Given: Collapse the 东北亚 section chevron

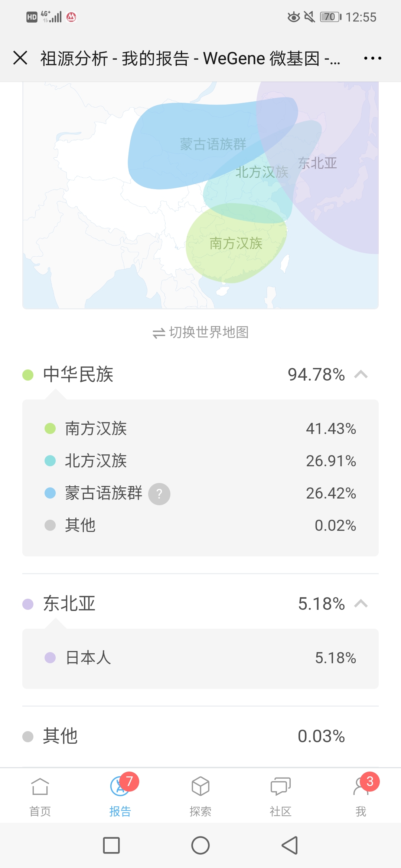Looking at the screenshot, I should pos(361,604).
